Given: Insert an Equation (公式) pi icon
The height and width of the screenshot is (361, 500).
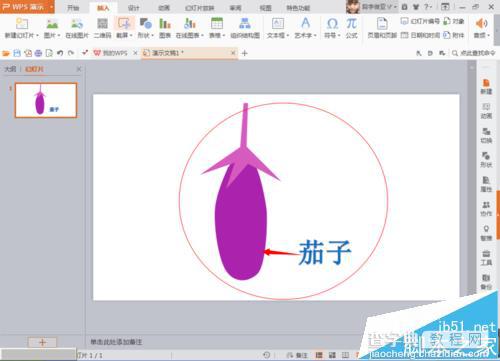Looking at the screenshot, I should click(351, 24).
